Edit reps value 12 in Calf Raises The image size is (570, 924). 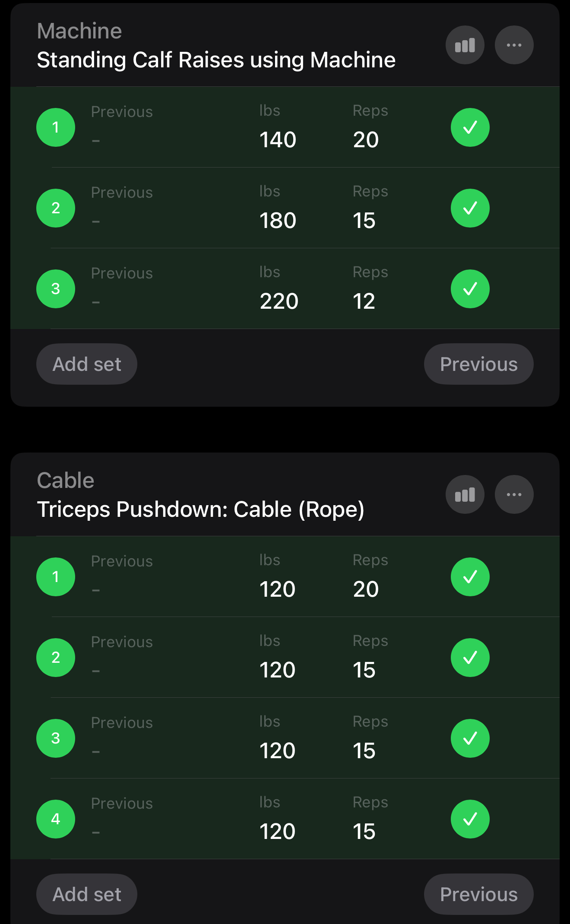tap(364, 301)
